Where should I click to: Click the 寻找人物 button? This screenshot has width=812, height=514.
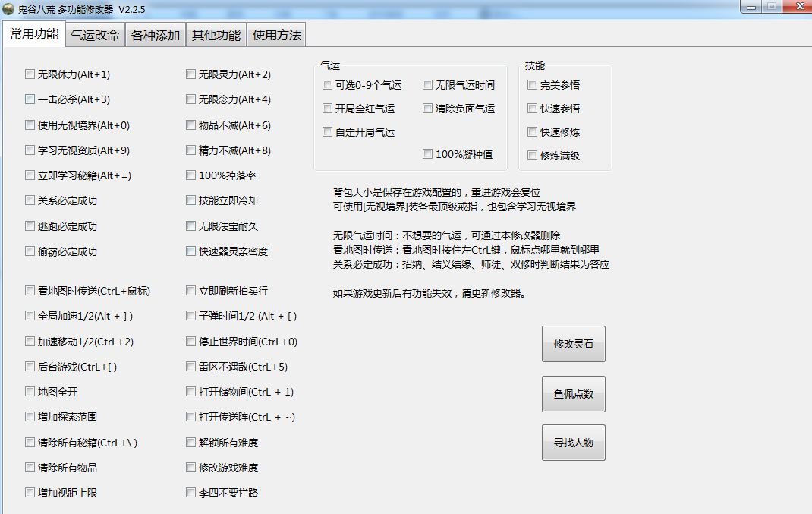[573, 443]
